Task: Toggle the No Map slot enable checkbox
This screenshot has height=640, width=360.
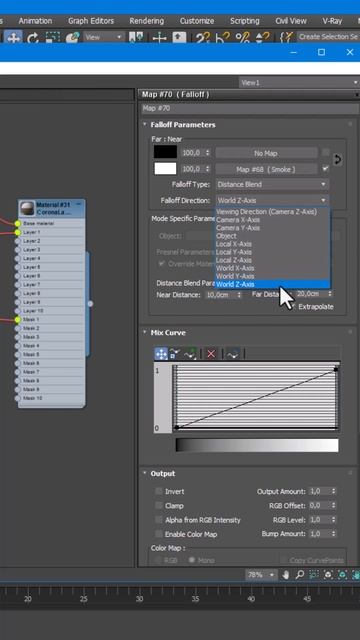Action: point(325,152)
